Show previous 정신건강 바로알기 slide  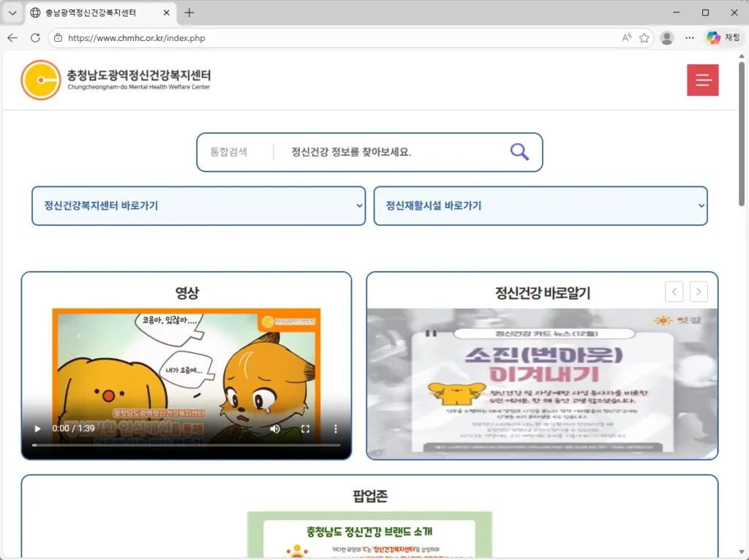[674, 292]
